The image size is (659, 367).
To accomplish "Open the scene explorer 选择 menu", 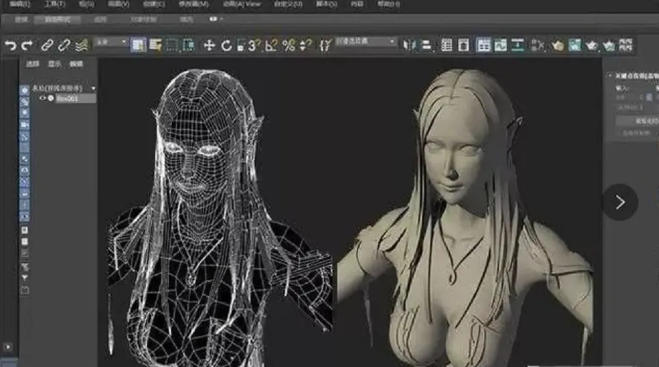I will coord(32,64).
